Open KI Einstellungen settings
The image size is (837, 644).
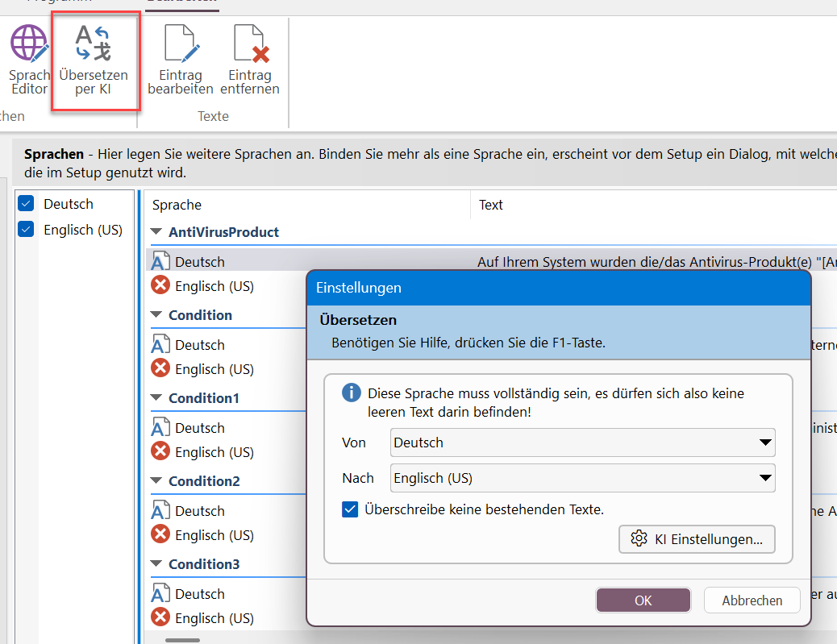(697, 539)
